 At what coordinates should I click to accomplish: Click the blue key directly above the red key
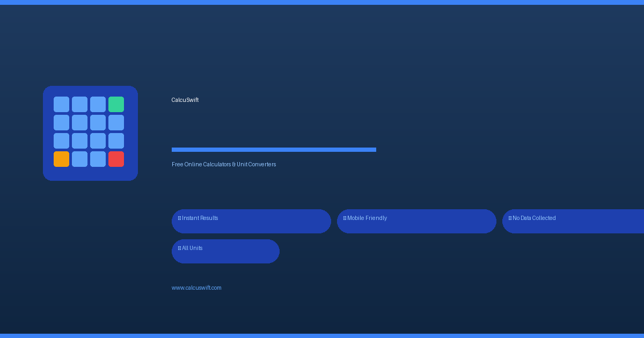[x=116, y=141]
